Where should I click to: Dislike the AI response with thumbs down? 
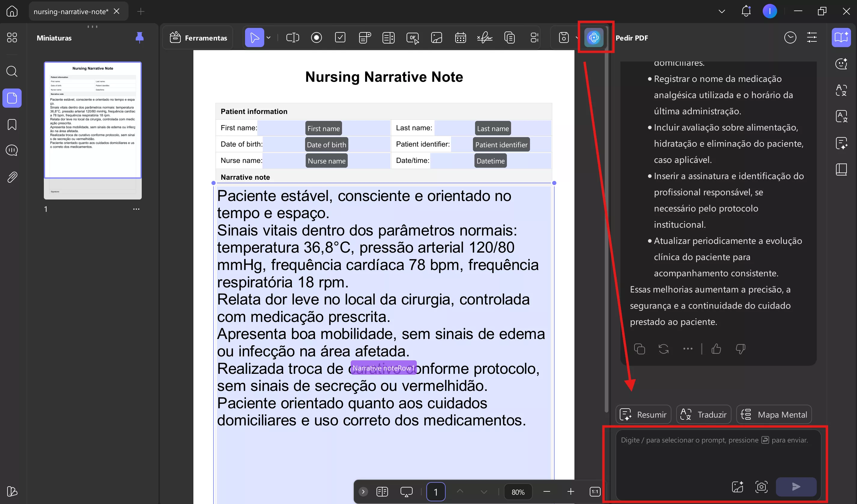click(740, 349)
